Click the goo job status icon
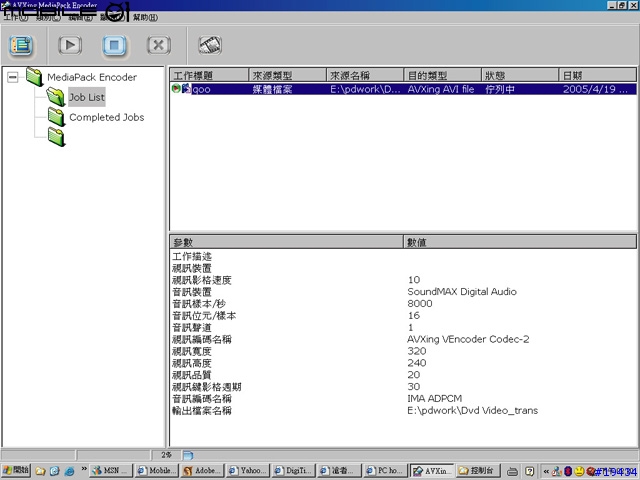Viewport: 640px width, 480px height. tap(176, 89)
